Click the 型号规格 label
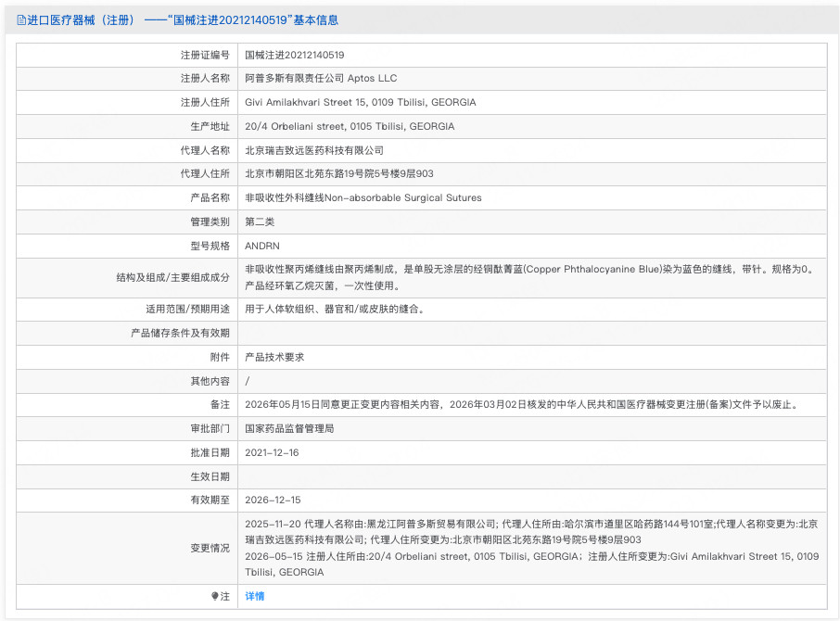Viewport: 840px width, 621px height. point(210,246)
